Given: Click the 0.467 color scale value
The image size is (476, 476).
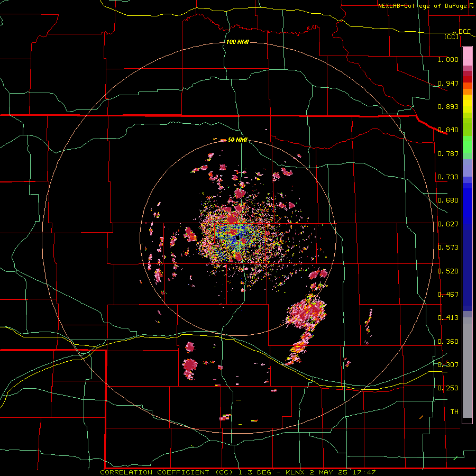Looking at the screenshot, I should point(448,295).
